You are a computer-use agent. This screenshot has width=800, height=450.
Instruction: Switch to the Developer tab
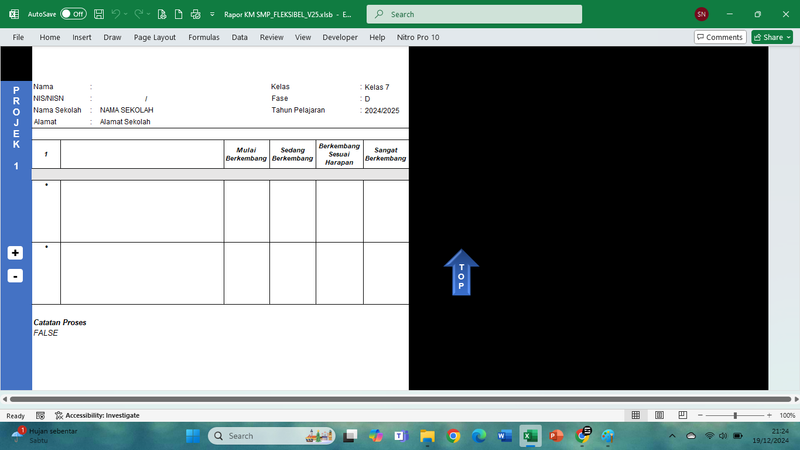[x=340, y=37]
